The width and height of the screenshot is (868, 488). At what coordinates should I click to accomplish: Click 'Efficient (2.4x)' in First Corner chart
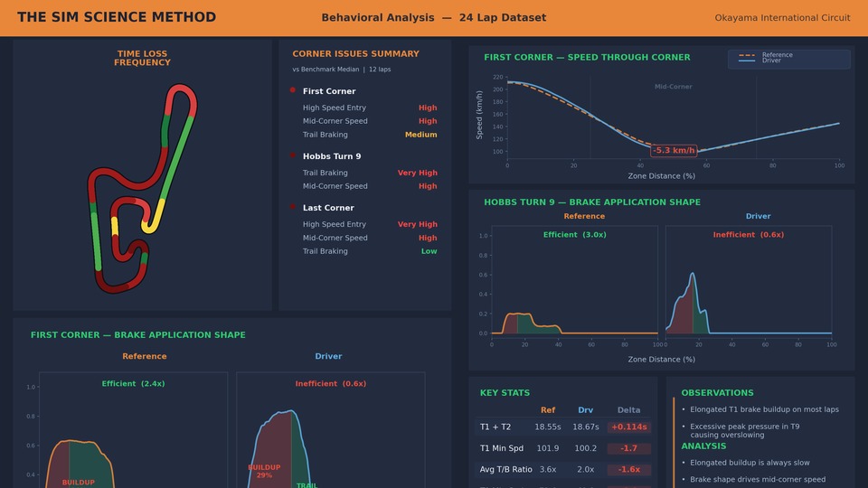click(134, 383)
